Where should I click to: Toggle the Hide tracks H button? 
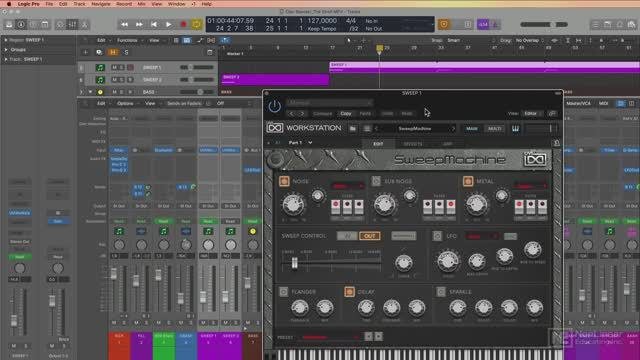coord(113,52)
